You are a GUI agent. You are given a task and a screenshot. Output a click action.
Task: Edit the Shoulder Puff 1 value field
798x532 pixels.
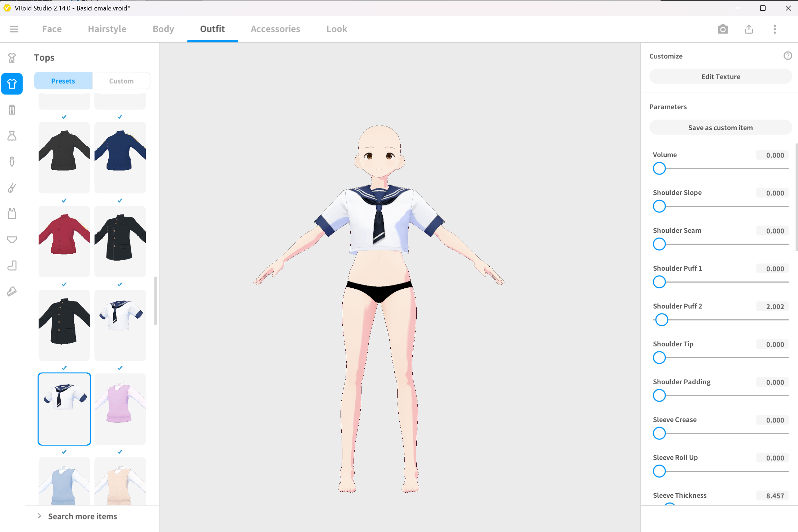(772, 269)
